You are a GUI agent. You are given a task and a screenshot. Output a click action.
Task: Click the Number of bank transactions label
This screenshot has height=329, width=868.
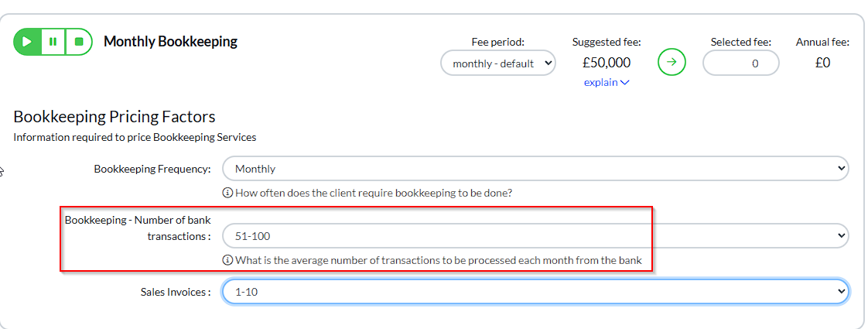coord(138,228)
